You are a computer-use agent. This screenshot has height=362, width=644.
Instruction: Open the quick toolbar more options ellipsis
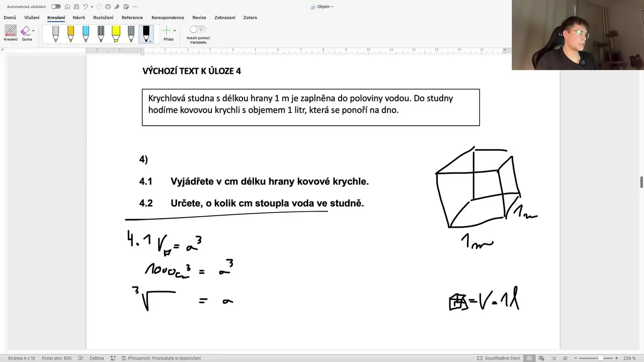(x=135, y=7)
